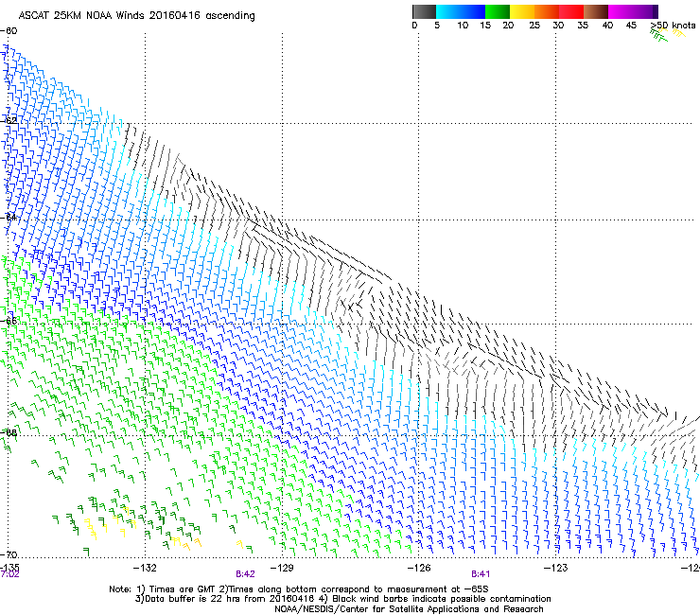Click the '-70' latitude axis label
The height and width of the screenshot is (615, 700).
point(9,554)
